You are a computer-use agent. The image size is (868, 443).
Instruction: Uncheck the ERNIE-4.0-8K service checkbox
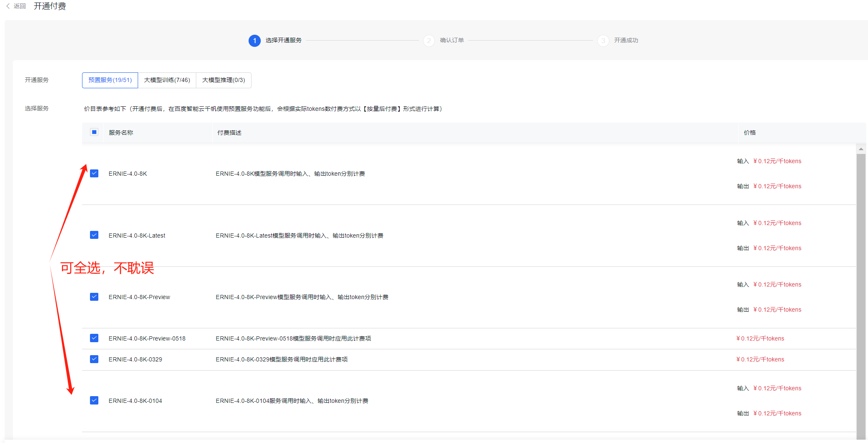pos(94,173)
